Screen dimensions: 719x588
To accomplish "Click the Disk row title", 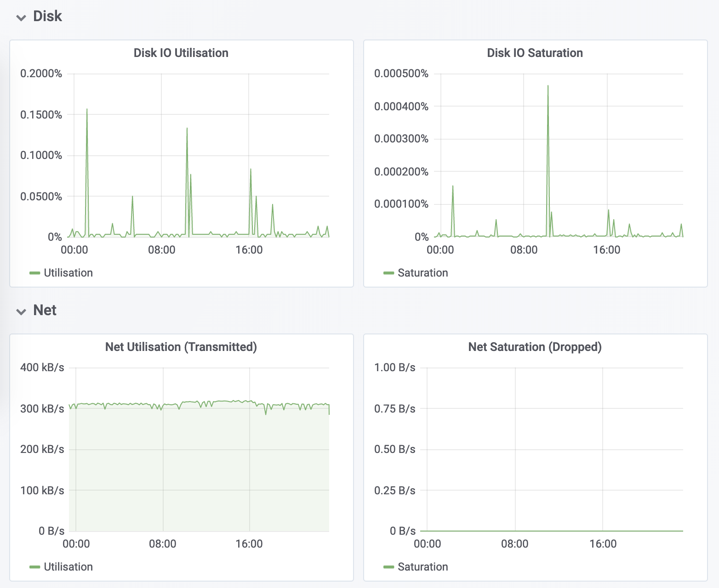I will (47, 17).
